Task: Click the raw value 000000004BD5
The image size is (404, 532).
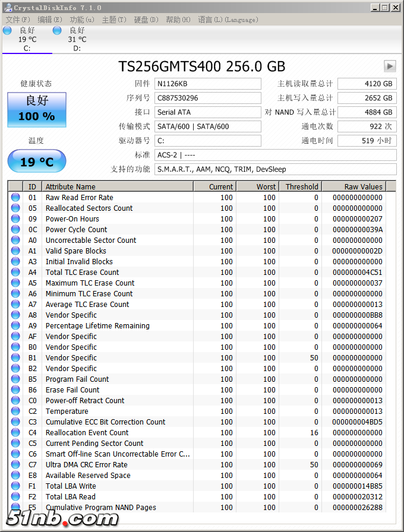Action: (358, 422)
